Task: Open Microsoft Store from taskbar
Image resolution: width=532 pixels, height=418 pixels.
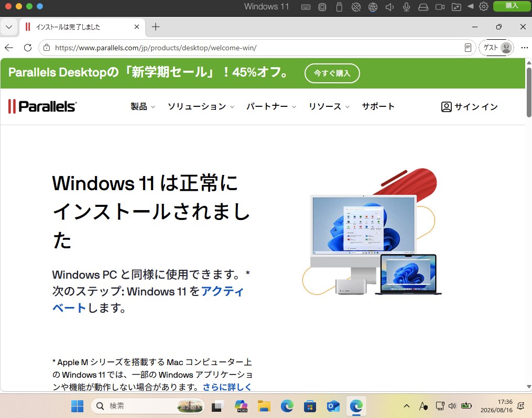Action: (x=310, y=406)
